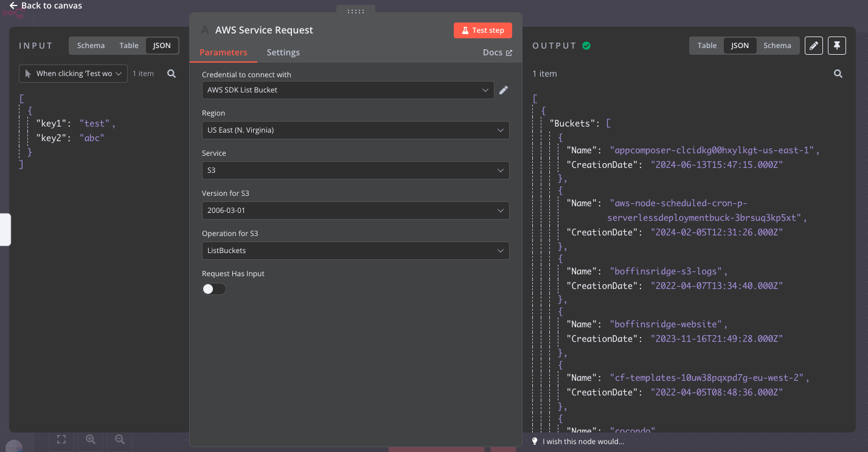Viewport: 868px width, 452px height.
Task: Click the "abc" value of key2
Action: (x=92, y=138)
